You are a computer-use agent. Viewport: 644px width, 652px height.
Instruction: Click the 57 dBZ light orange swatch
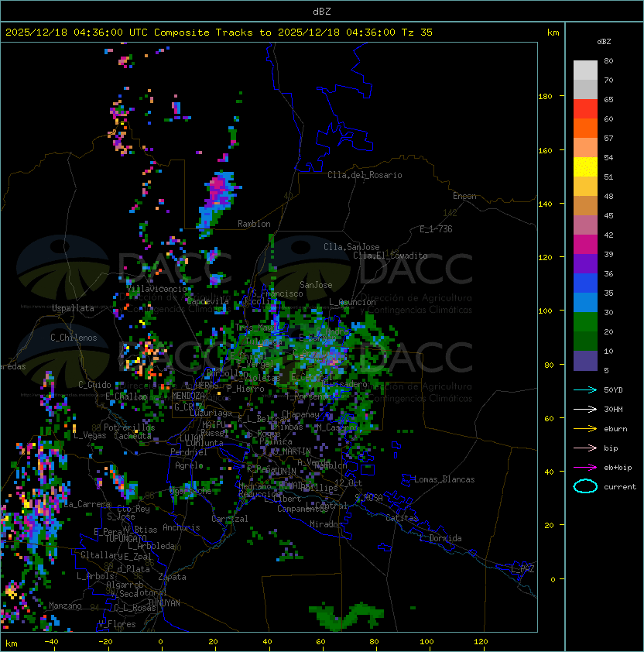[x=585, y=148]
